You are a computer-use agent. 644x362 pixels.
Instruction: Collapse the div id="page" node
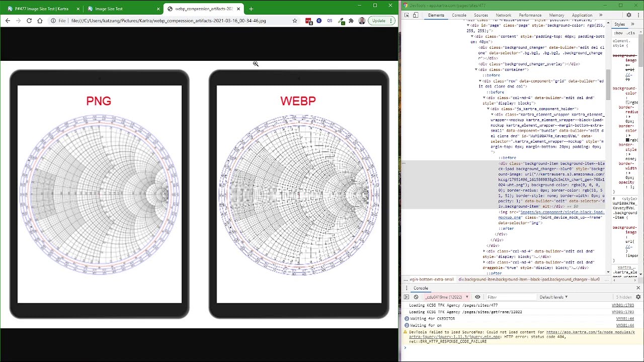pyautogui.click(x=468, y=25)
